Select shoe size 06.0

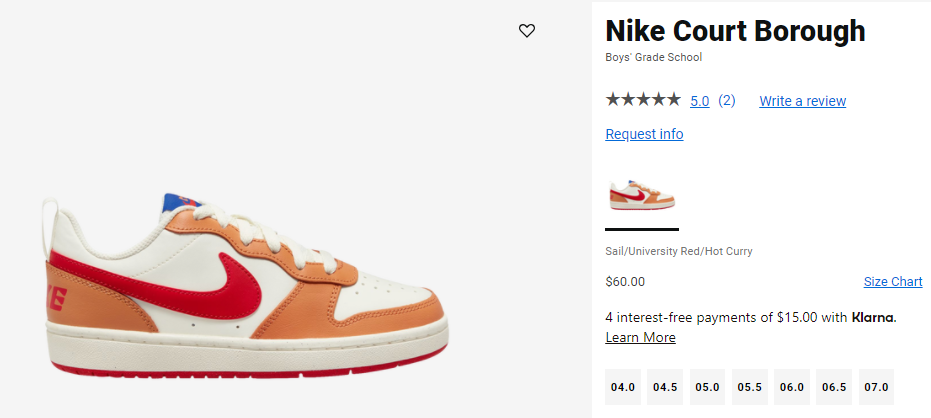point(792,387)
